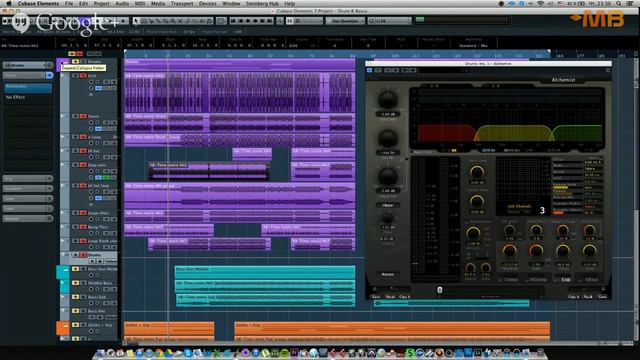Click the No Effect insert slot
The width and height of the screenshot is (640, 360).
pyautogui.click(x=28, y=97)
